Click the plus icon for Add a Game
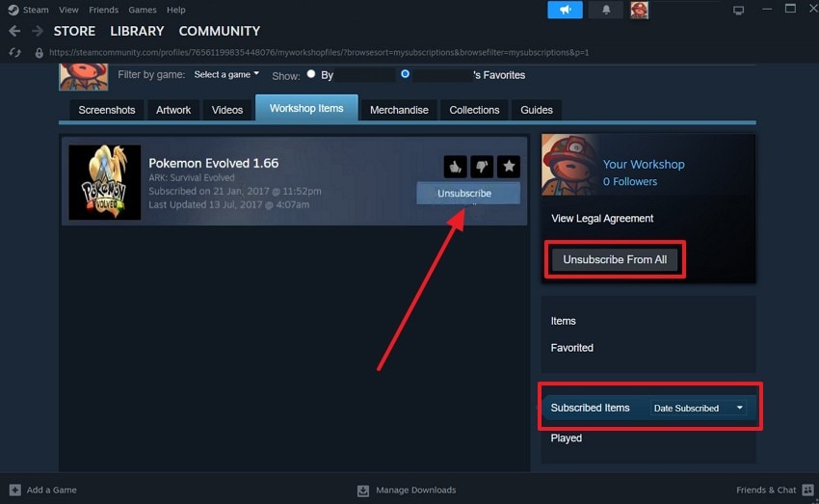The height and width of the screenshot is (504, 819). 15,490
